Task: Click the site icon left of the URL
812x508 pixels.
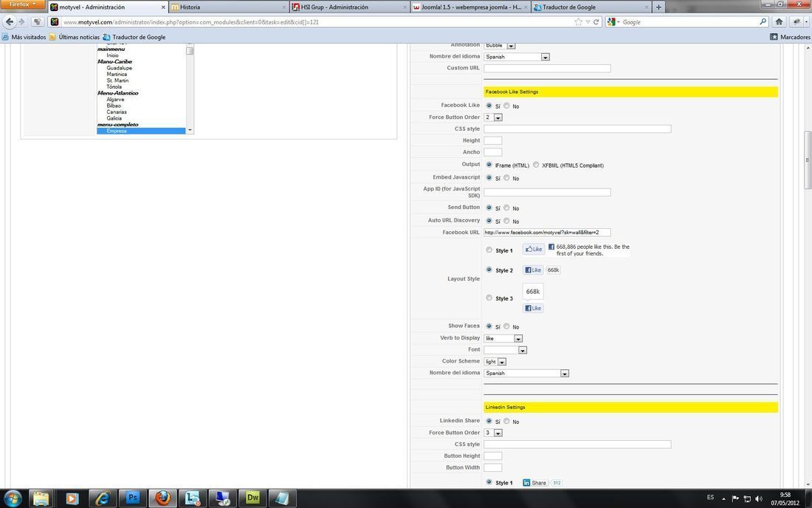Action: pyautogui.click(x=55, y=21)
